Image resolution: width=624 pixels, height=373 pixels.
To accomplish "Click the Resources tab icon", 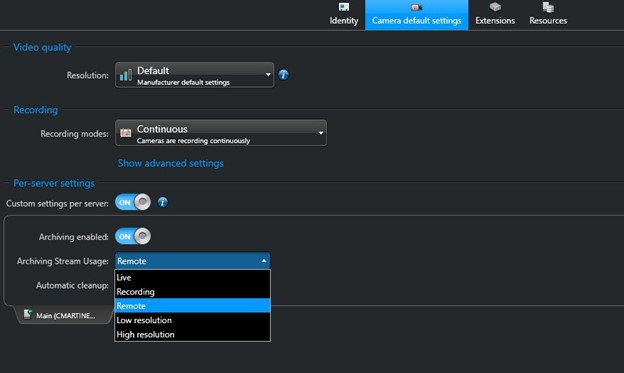I will (548, 7).
